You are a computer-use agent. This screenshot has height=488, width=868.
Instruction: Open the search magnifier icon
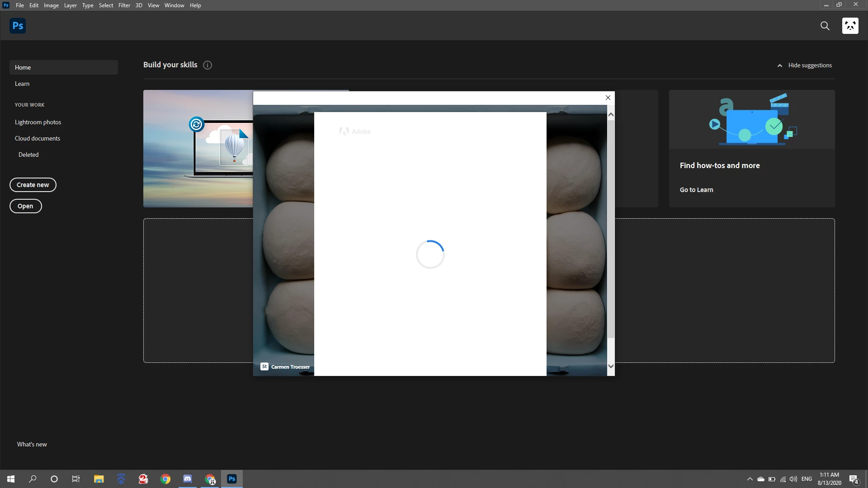[x=825, y=26]
